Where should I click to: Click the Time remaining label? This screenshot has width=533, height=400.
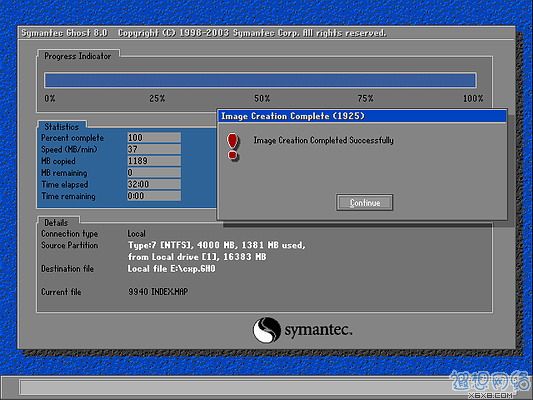68,196
